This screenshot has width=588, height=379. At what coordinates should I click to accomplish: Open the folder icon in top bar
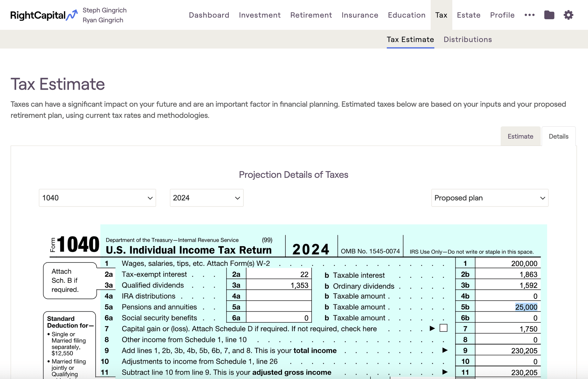(549, 15)
